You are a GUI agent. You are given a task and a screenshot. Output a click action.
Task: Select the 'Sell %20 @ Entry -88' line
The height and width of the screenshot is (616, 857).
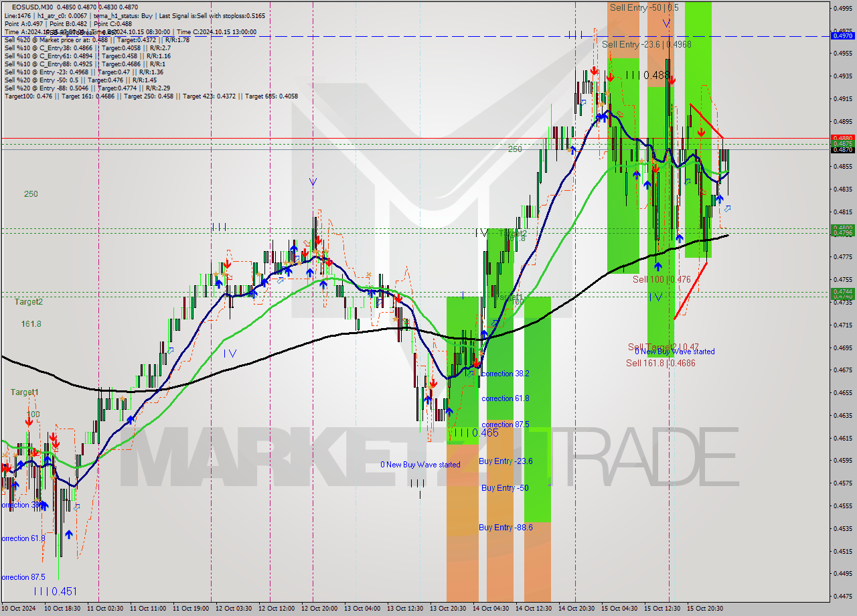(x=87, y=88)
